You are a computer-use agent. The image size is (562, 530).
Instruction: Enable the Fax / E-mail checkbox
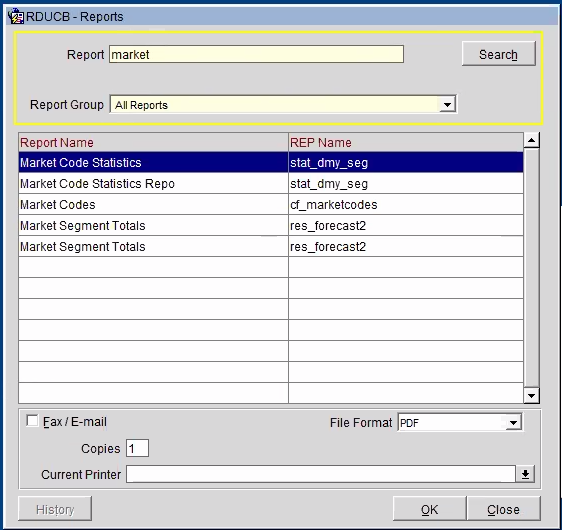click(32, 421)
